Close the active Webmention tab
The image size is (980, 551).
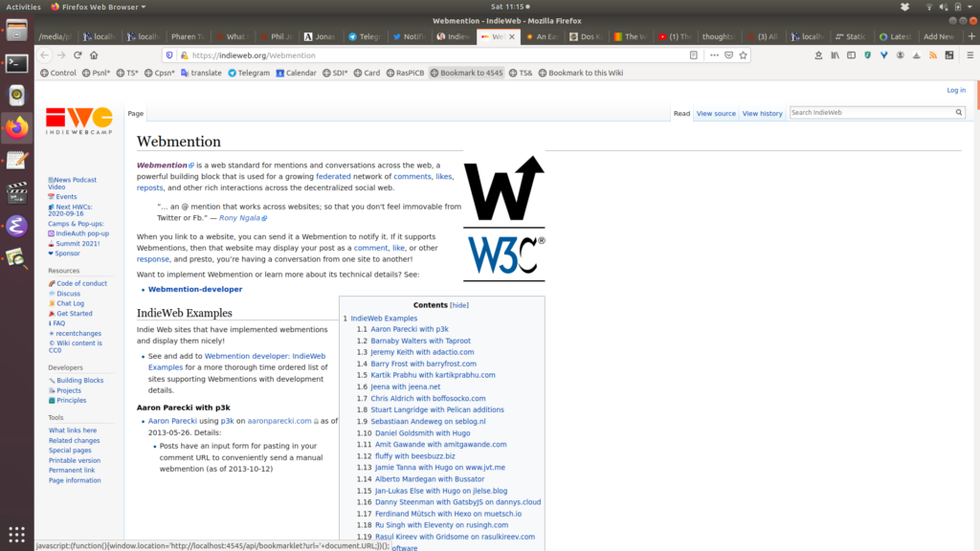click(x=512, y=37)
